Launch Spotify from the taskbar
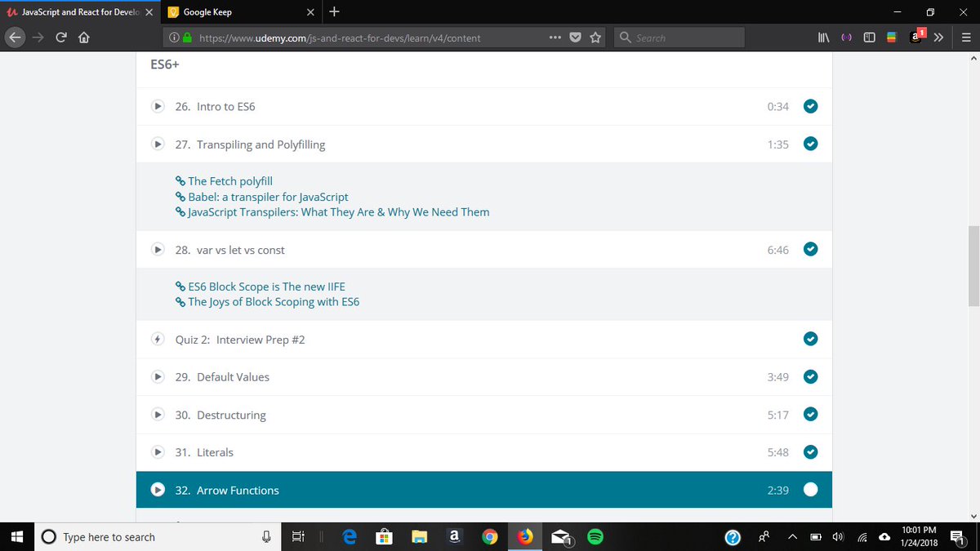Viewport: 980px width, 551px height. click(x=595, y=536)
